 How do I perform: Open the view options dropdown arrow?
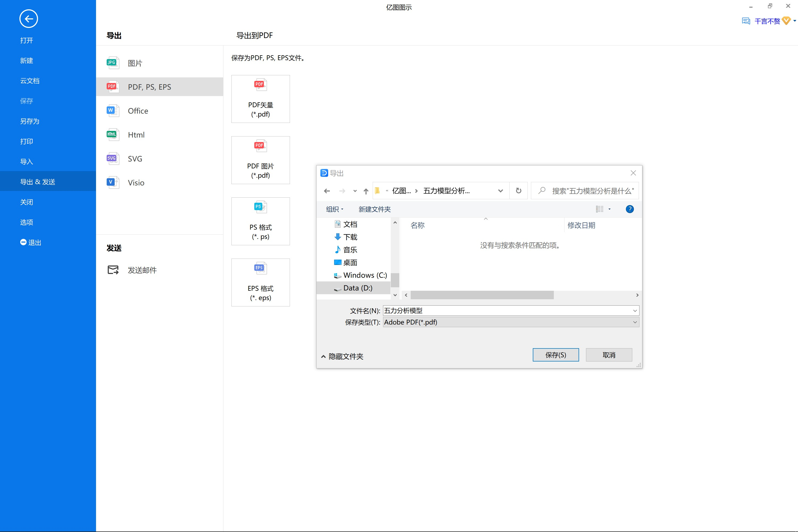[x=609, y=209]
